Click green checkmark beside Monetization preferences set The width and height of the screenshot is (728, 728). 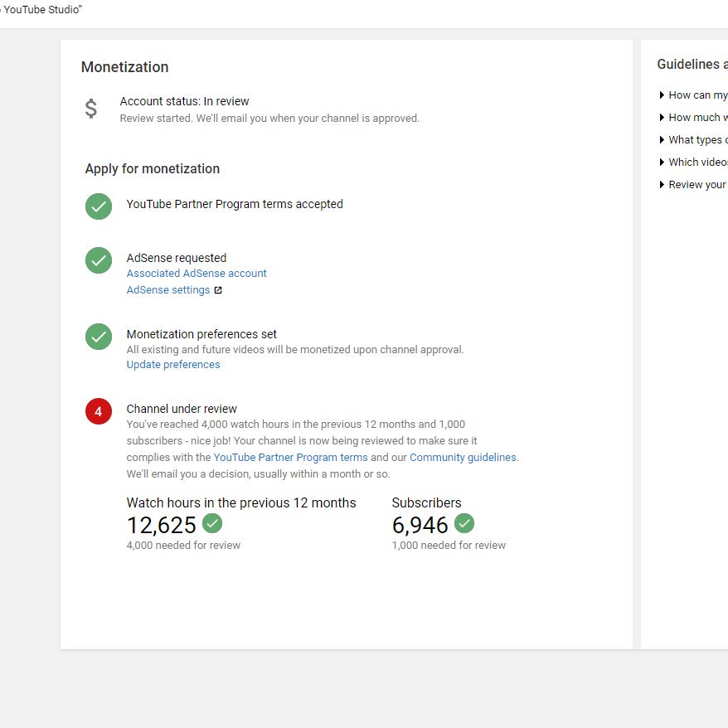tap(99, 337)
